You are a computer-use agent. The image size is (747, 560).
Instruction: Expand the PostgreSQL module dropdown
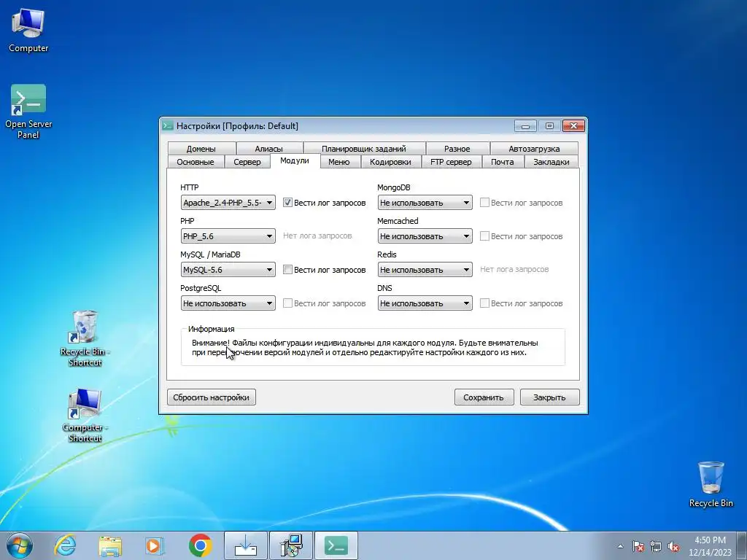tap(228, 303)
